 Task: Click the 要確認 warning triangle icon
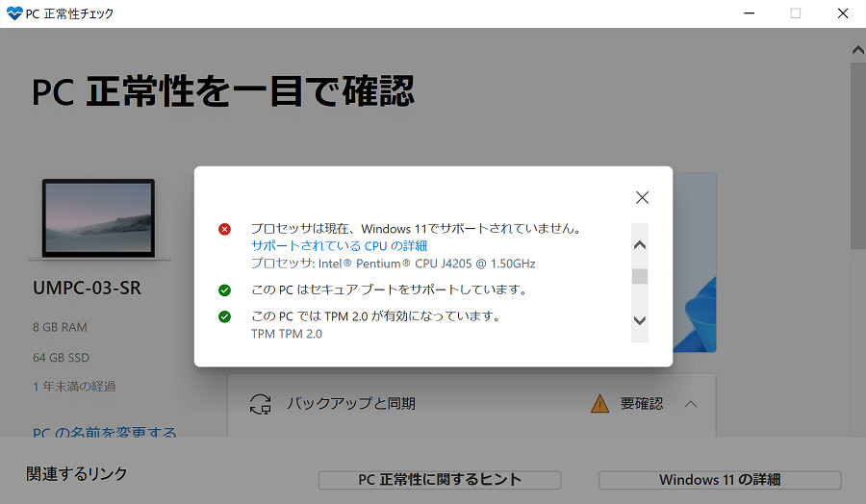(599, 404)
